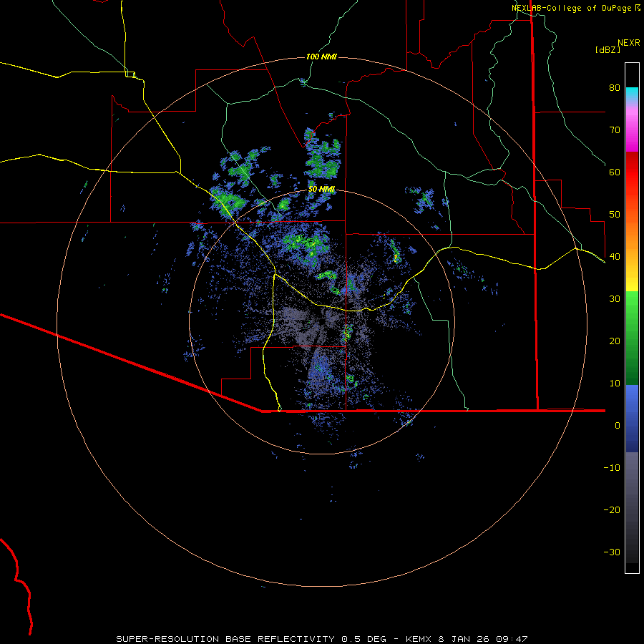
Task: Click the 30 dBZ scale value
Action: [x=615, y=299]
